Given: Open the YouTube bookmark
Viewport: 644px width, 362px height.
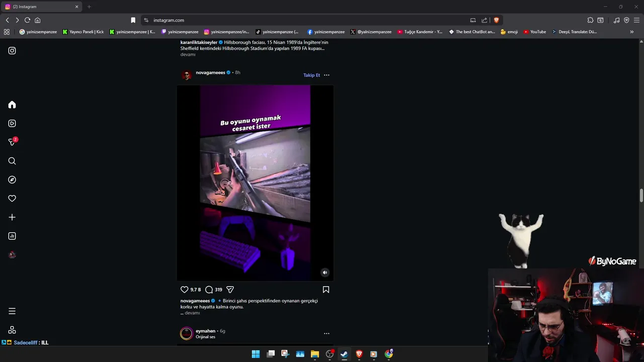Looking at the screenshot, I should click(x=534, y=32).
